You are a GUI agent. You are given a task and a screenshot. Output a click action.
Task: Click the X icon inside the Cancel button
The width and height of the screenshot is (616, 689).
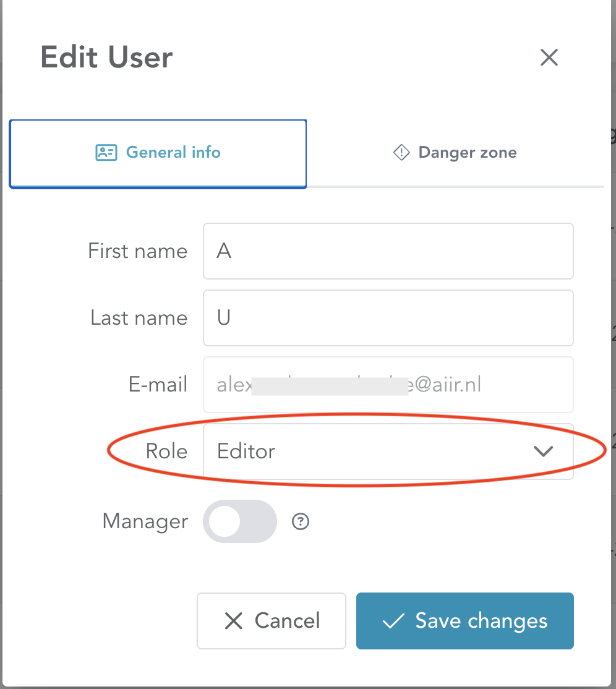[x=233, y=621]
